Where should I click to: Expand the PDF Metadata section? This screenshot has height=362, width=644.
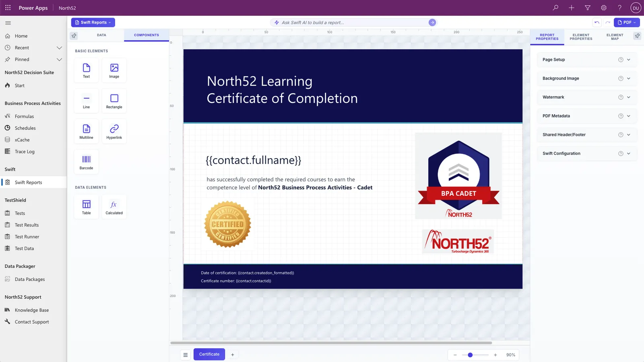(x=587, y=116)
